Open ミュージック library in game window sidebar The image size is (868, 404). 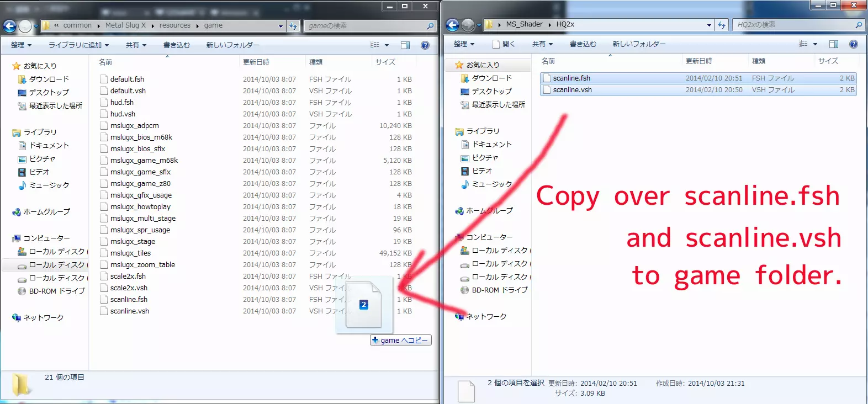49,185
